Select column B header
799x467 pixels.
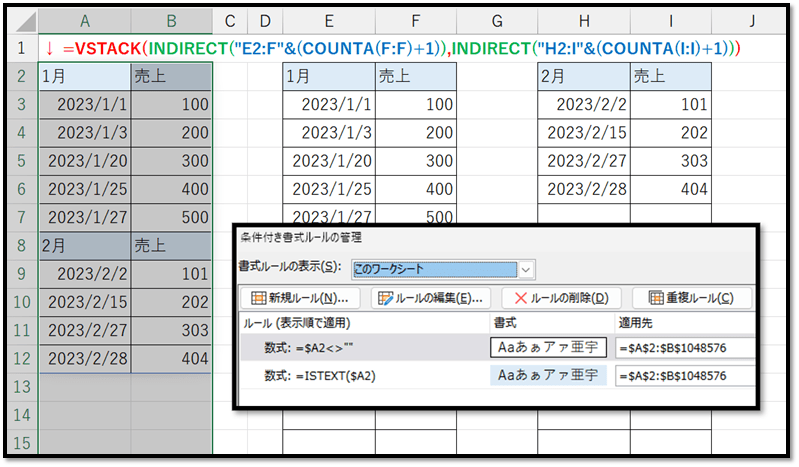(171, 21)
